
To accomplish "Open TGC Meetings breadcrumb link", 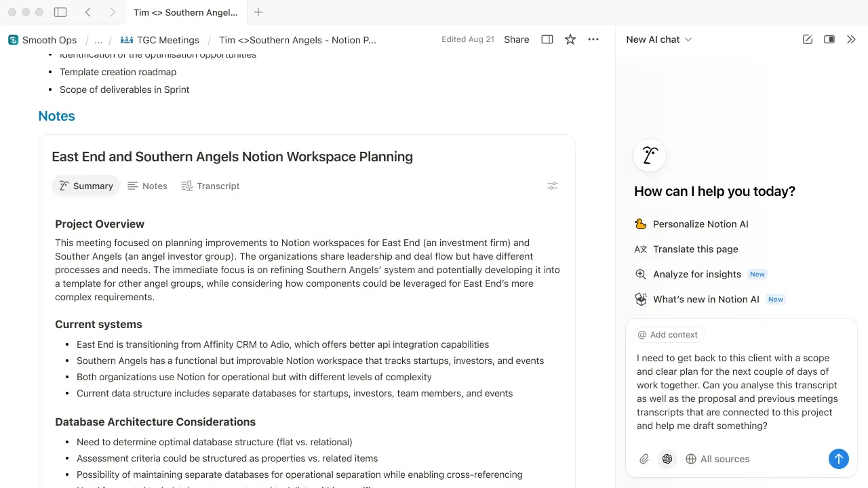I will (x=160, y=40).
